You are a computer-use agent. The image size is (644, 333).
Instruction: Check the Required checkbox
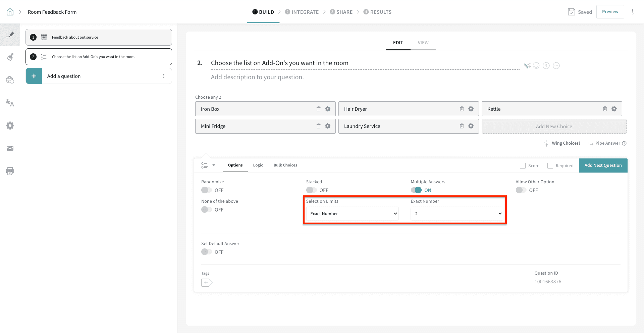550,165
